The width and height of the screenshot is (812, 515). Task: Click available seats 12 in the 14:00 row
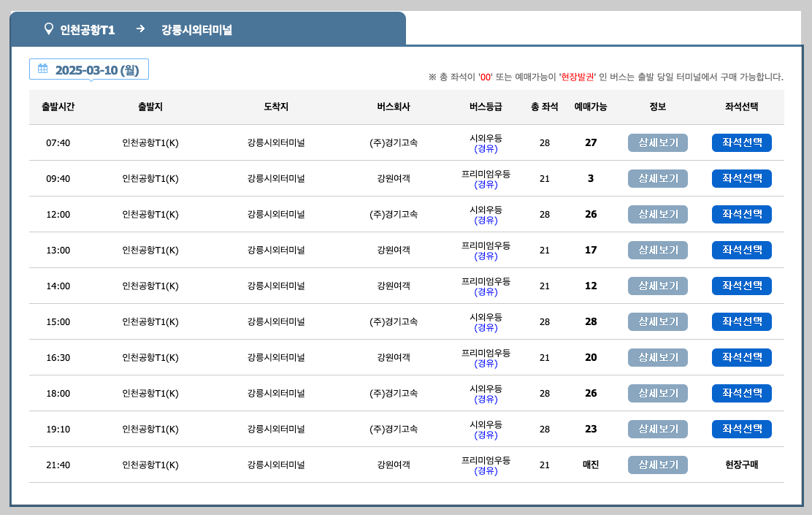pyautogui.click(x=591, y=286)
